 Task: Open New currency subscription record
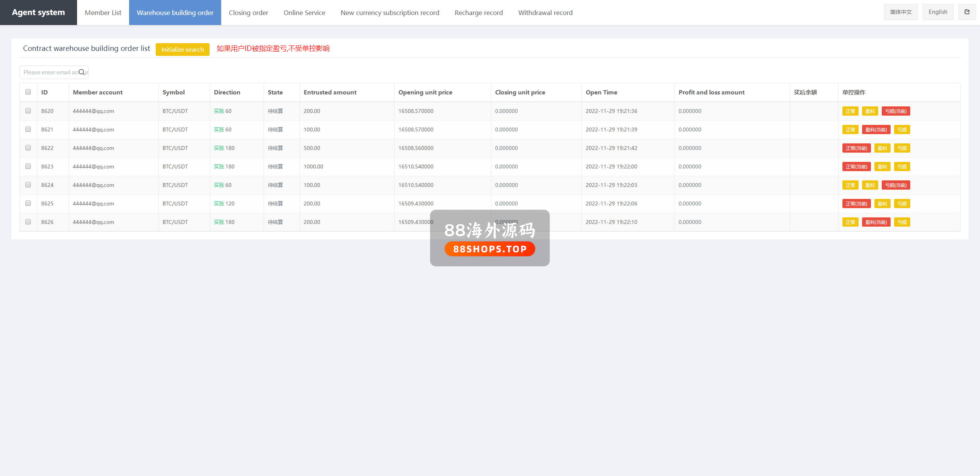(390, 13)
